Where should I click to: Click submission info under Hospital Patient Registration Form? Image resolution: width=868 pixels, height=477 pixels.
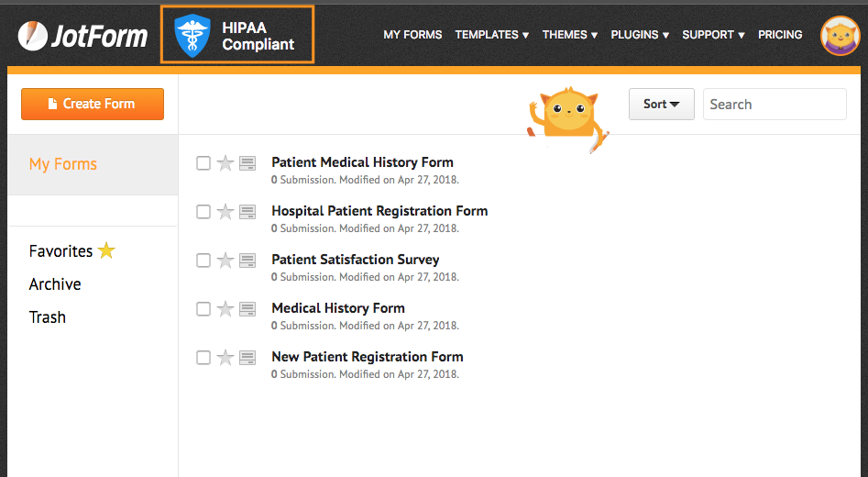point(365,228)
